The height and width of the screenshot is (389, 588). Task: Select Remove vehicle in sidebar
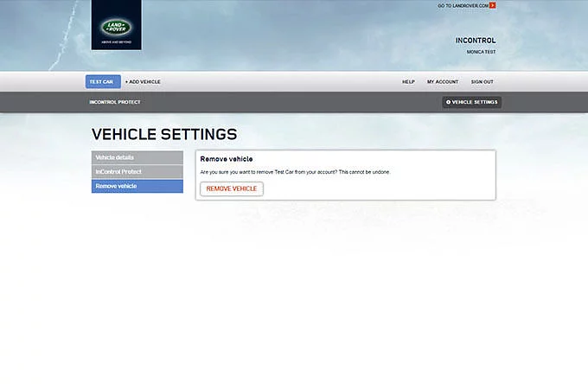click(x=137, y=186)
